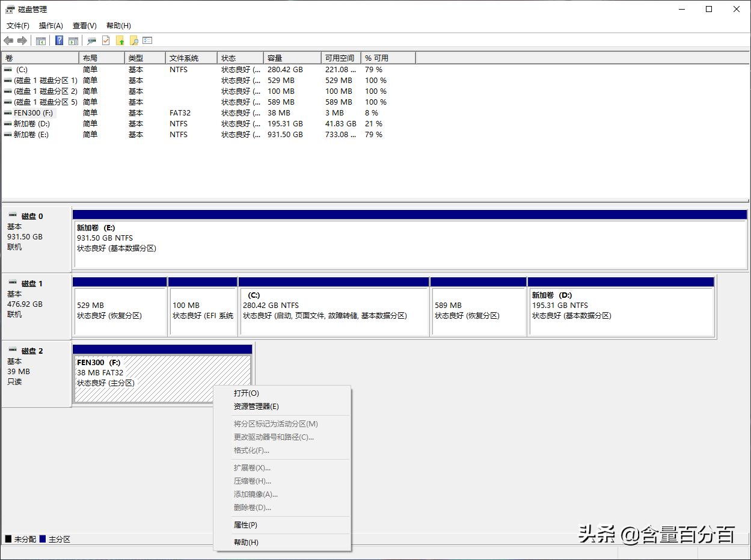Click the 280.42 GB capacity cell
This screenshot has width=751, height=560.
coord(285,70)
